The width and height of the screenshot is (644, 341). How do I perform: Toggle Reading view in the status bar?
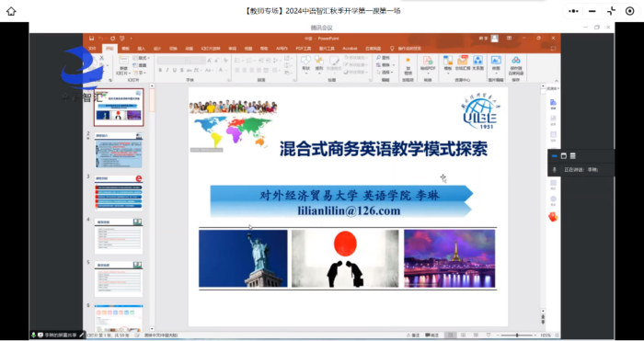476,335
